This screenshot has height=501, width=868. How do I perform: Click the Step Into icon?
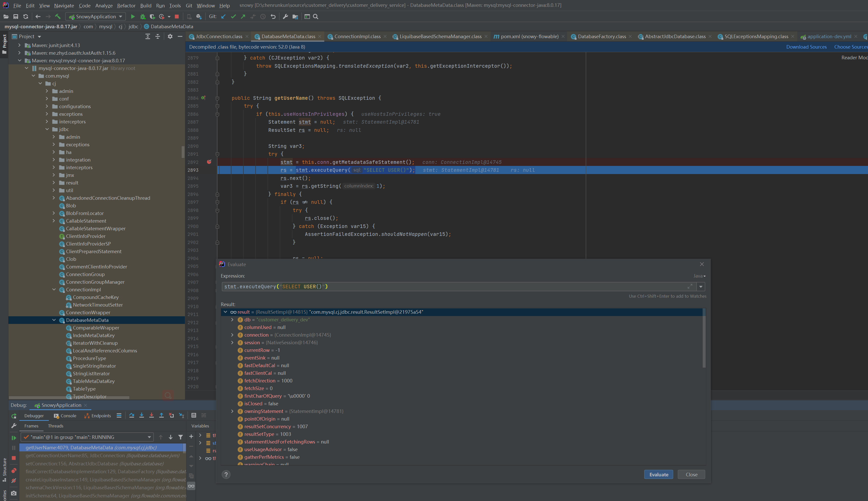coord(141,415)
